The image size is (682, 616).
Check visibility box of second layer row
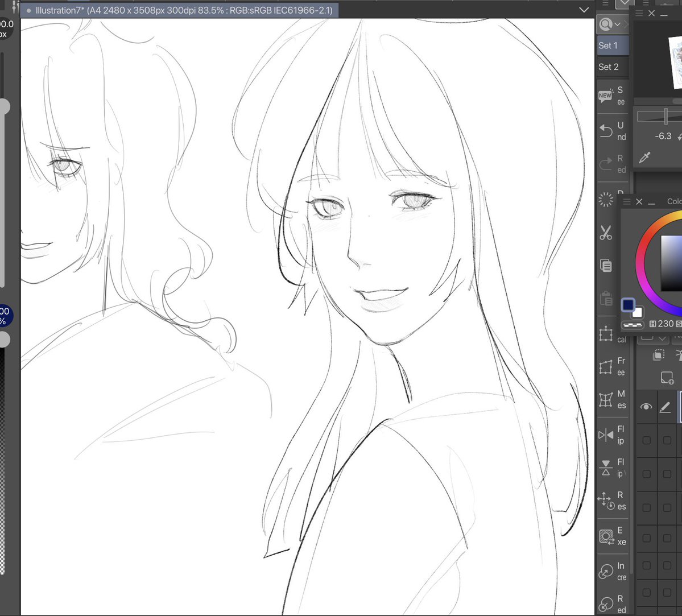[647, 440]
